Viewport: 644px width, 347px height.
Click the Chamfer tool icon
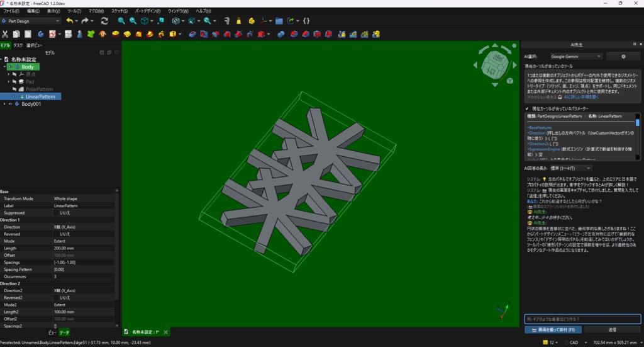[x=306, y=34]
